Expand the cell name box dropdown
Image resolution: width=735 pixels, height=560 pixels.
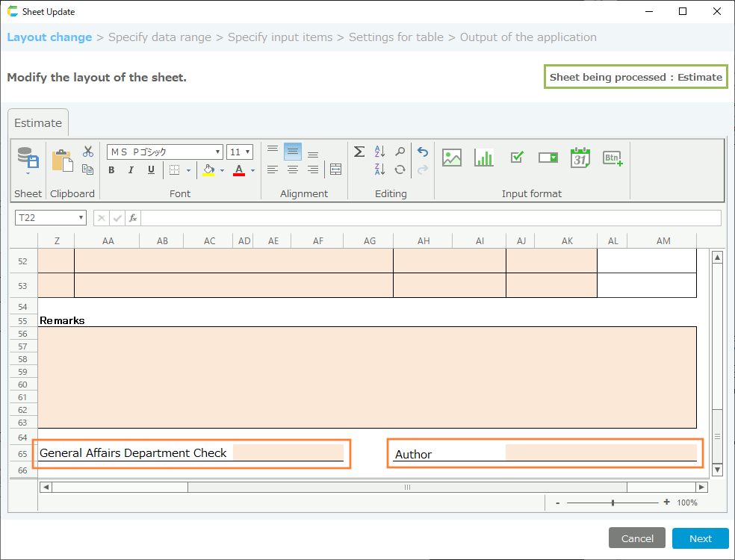(81, 218)
